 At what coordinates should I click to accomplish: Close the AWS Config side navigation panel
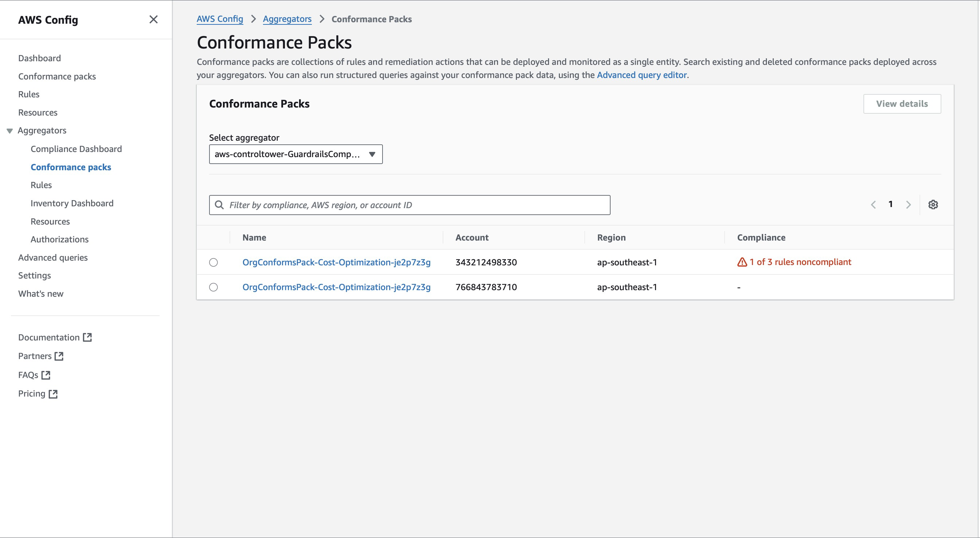[x=154, y=19]
